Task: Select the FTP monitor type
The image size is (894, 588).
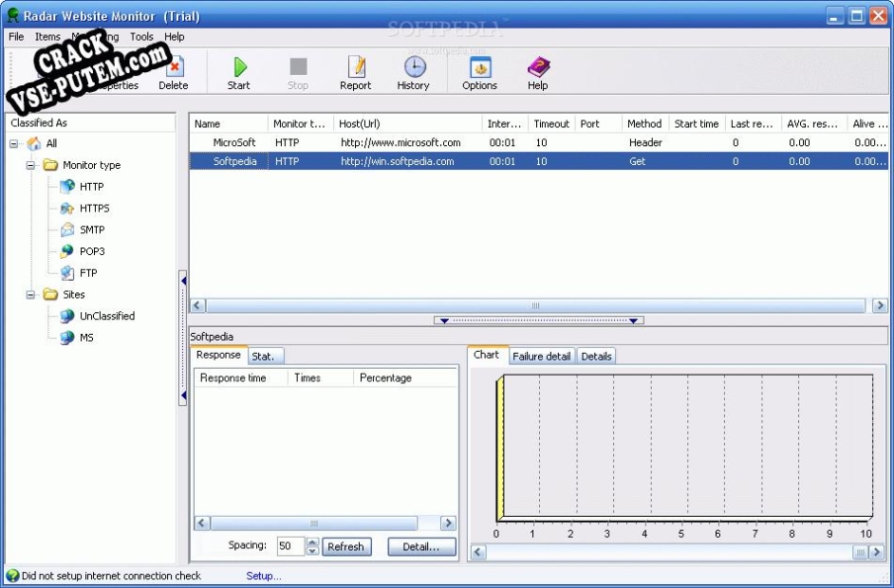Action: [x=79, y=273]
